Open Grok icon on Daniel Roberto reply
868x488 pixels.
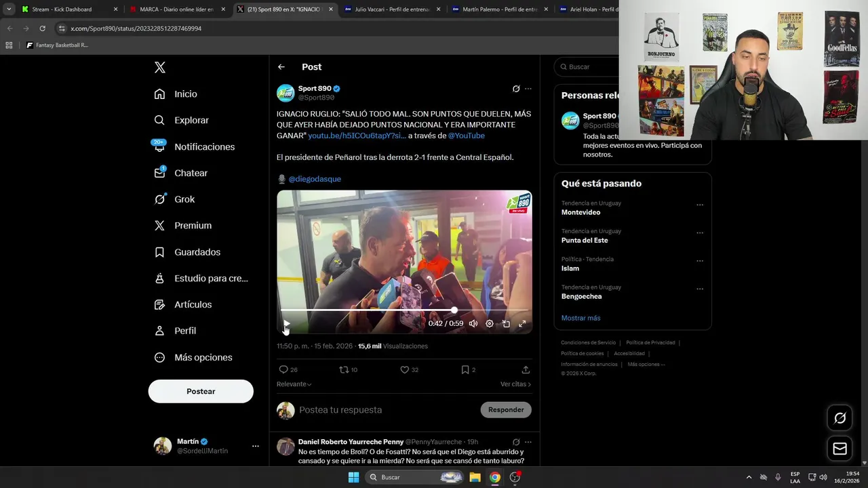(x=516, y=442)
